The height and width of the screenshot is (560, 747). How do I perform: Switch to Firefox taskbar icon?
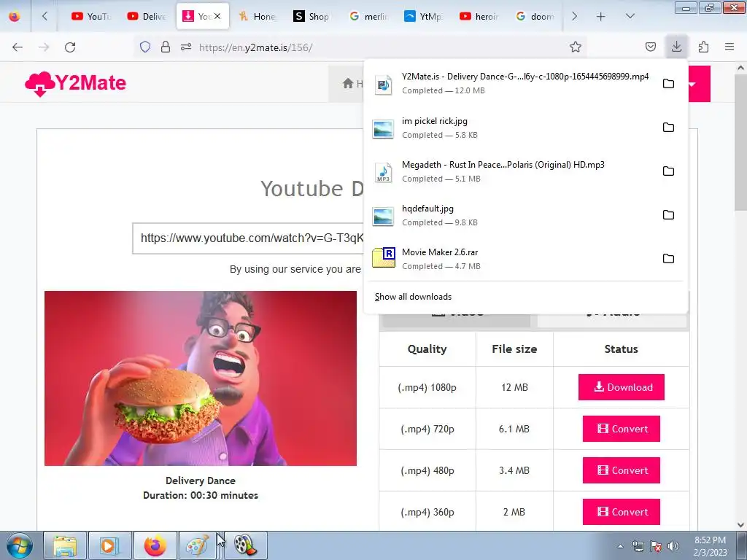click(x=155, y=545)
